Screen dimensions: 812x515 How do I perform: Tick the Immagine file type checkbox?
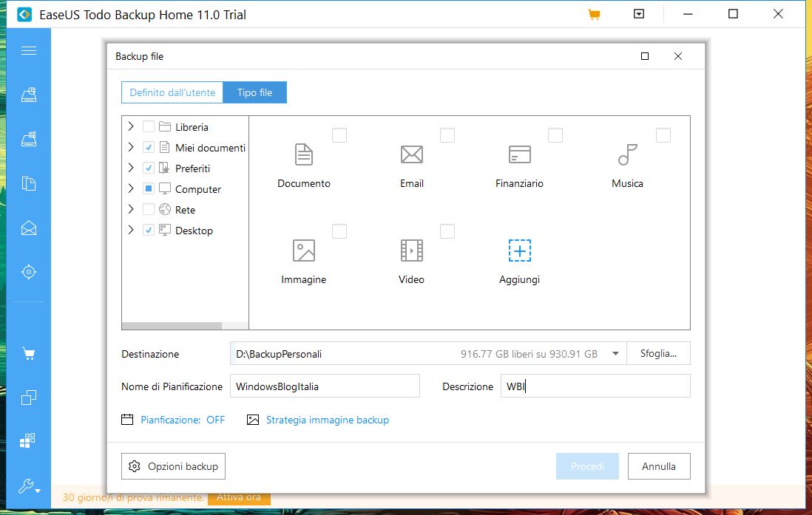coord(339,231)
